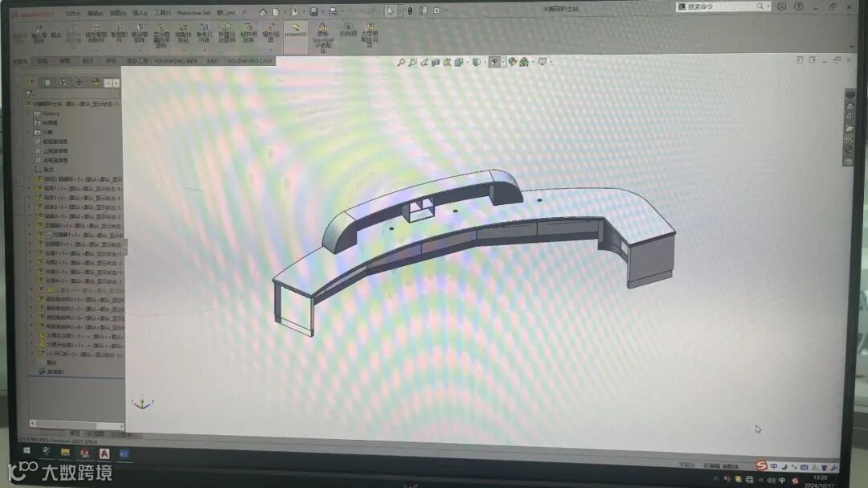Select the DisplayManager color ball tab

[x=96, y=83]
